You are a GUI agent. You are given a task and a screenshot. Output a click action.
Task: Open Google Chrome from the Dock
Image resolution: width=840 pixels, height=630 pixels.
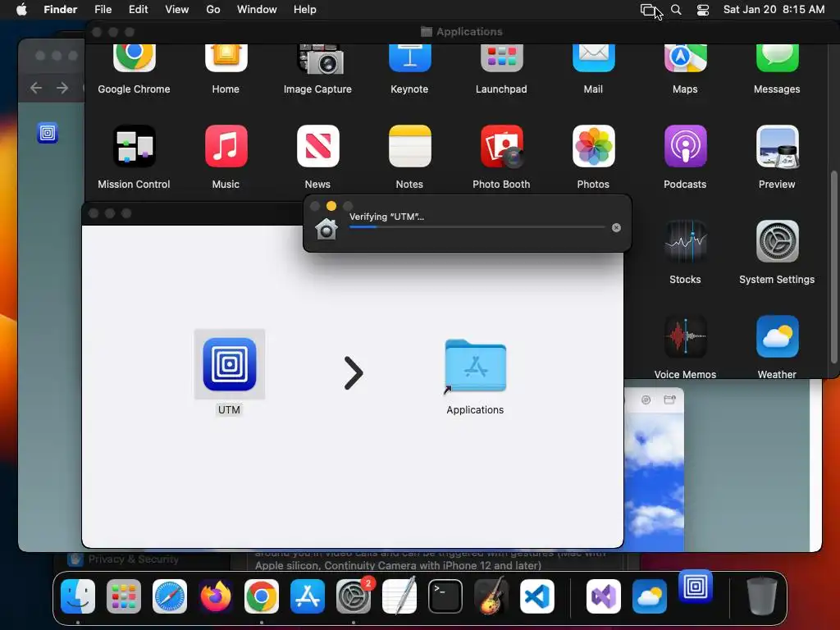coord(262,596)
